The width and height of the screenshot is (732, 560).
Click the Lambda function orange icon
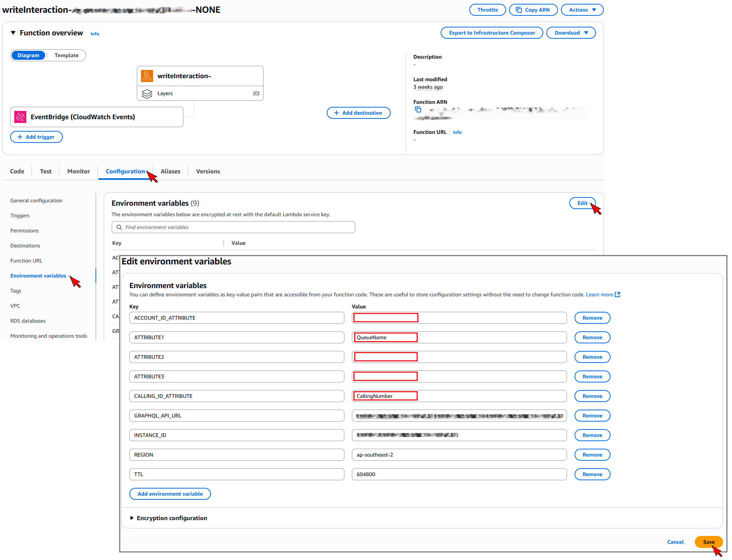coord(147,76)
